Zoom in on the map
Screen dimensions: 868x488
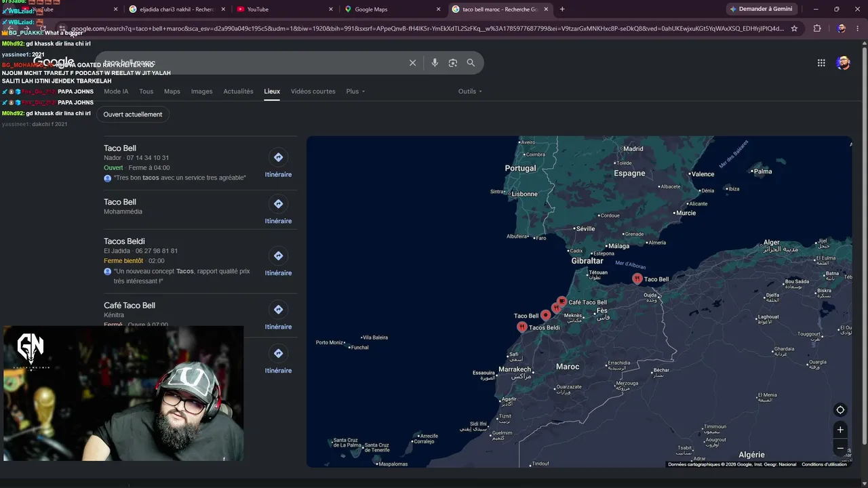pyautogui.click(x=840, y=430)
